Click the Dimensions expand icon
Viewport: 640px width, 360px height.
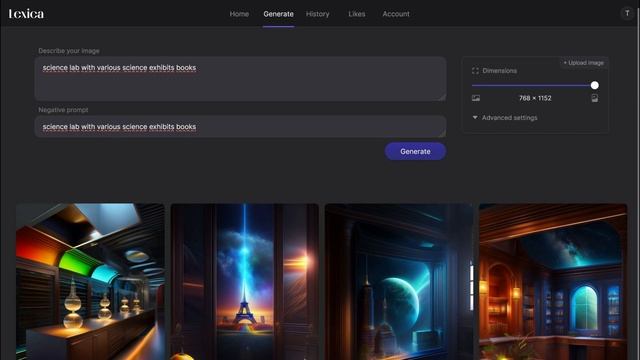475,71
